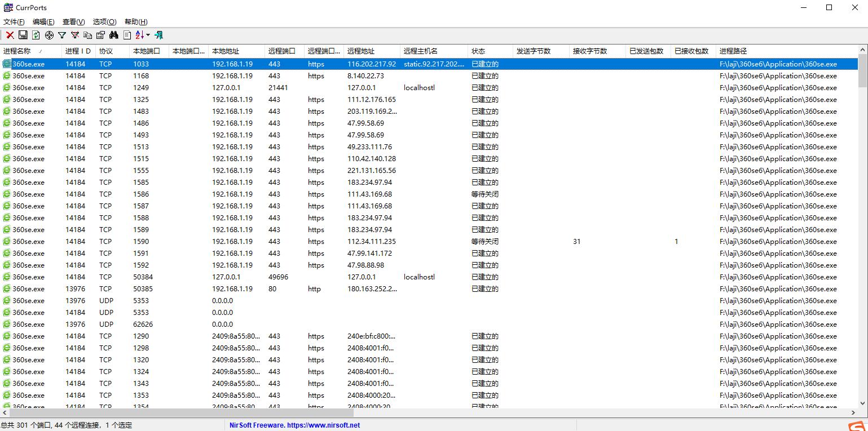This screenshot has width=868, height=431.
Task: Click the binoculars find icon
Action: pos(113,35)
